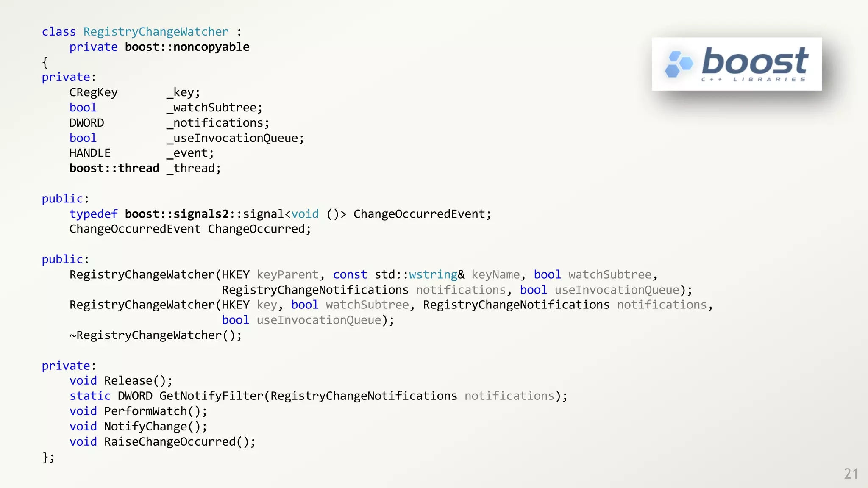Click boost::signals2 namespace text

177,214
